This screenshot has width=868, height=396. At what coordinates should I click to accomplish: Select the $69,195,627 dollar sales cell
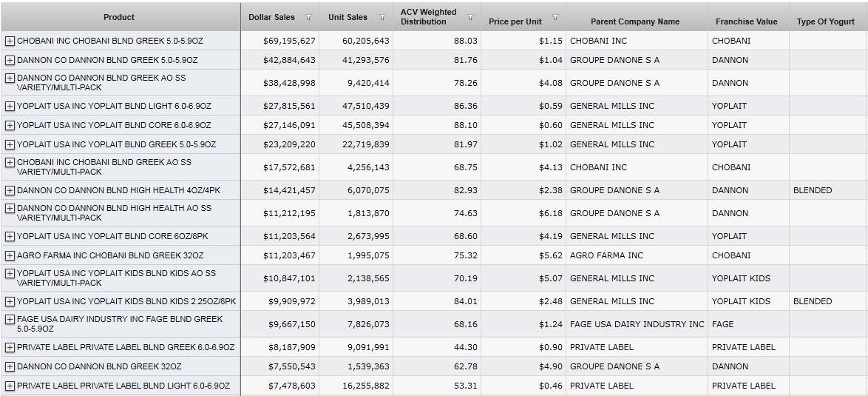coord(289,41)
